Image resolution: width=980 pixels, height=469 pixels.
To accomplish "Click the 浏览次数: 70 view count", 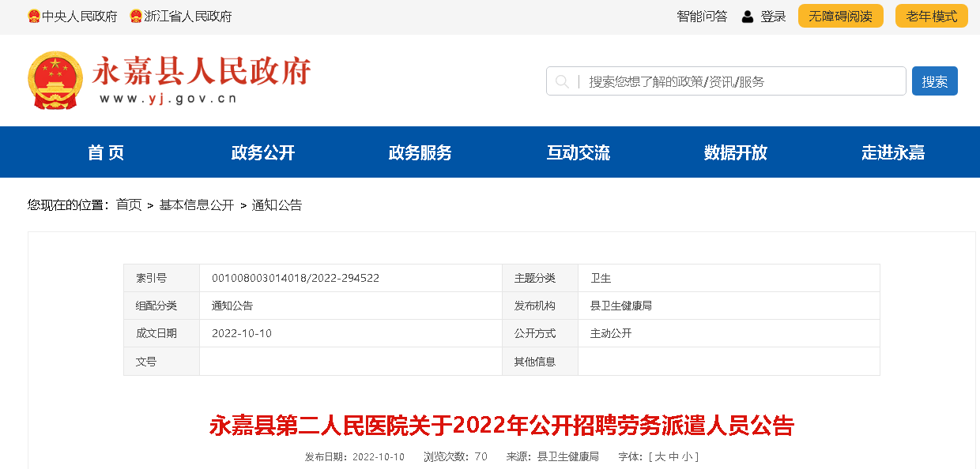I will (x=456, y=456).
